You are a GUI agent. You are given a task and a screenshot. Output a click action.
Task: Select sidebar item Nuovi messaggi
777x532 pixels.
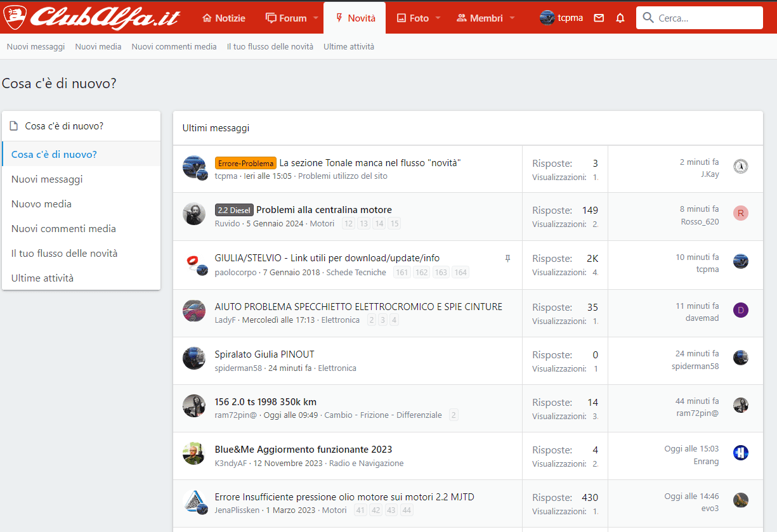[x=81, y=179]
